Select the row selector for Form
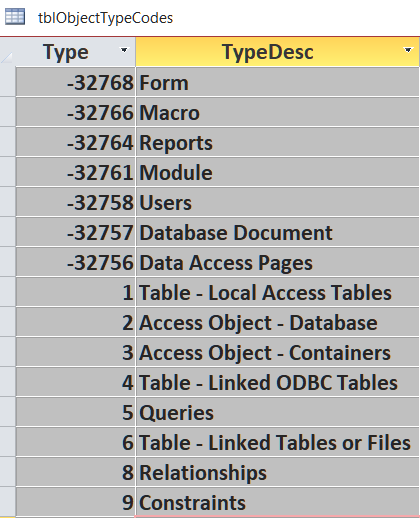The height and width of the screenshot is (518, 420). [7, 82]
